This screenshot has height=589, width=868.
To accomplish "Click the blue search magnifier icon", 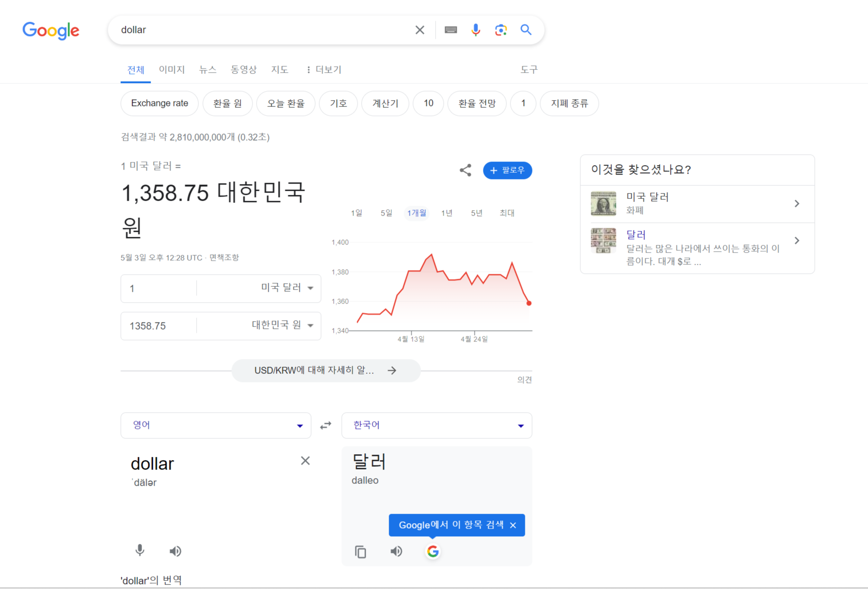I will click(526, 30).
